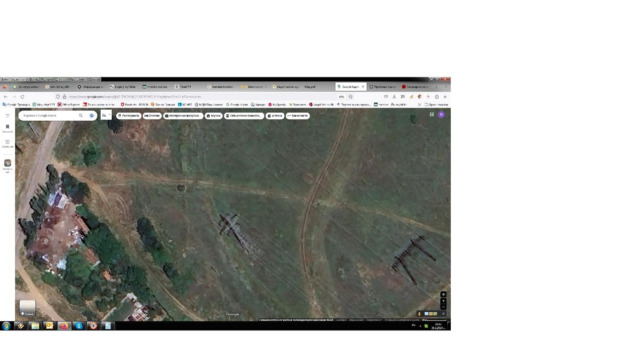Go forward in browser history
This screenshot has height=362, width=644.
point(14,97)
